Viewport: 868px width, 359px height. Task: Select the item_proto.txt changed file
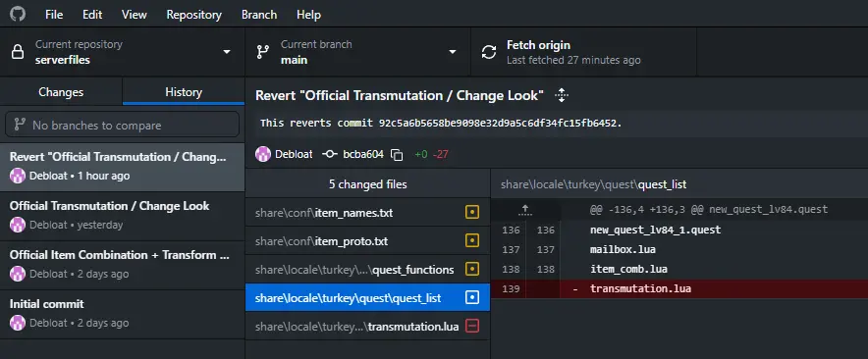pos(367,241)
